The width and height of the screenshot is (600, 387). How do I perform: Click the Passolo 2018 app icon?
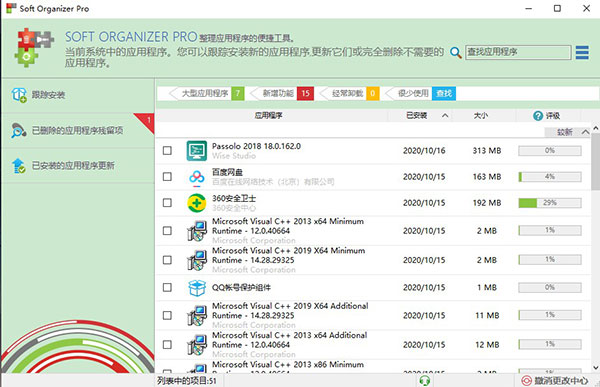pos(197,150)
